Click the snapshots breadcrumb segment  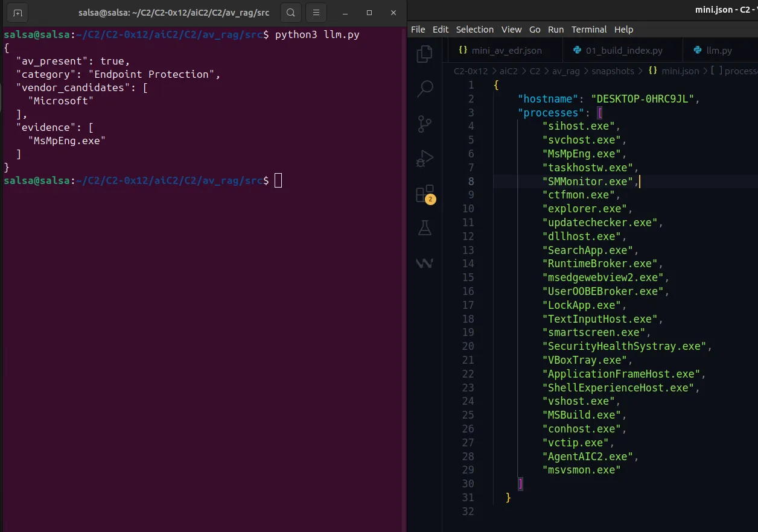click(613, 71)
